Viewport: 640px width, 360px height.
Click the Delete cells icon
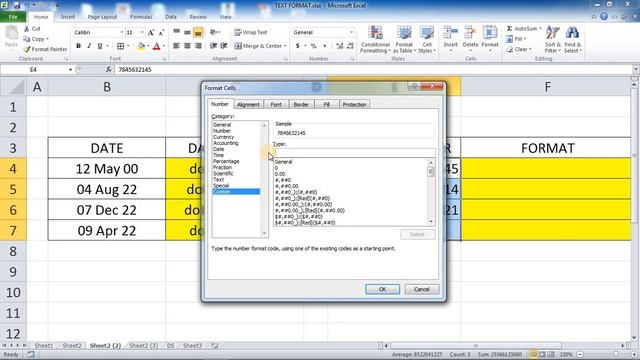(x=470, y=33)
